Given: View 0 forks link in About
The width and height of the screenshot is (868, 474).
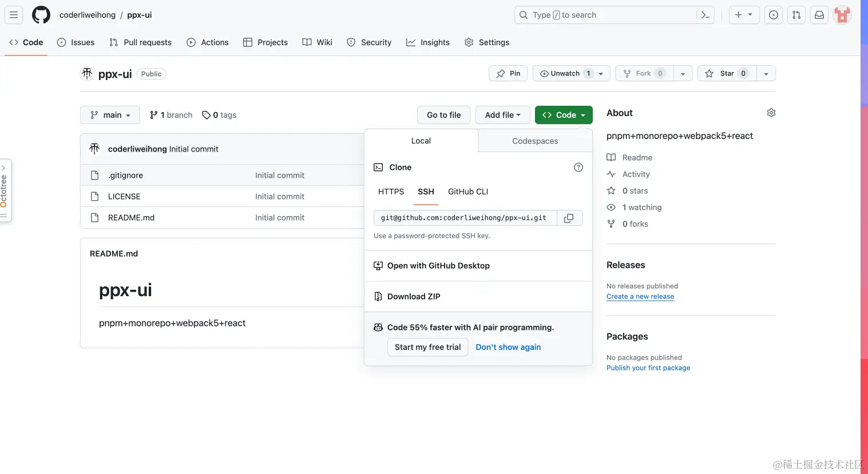Looking at the screenshot, I should 627,224.
